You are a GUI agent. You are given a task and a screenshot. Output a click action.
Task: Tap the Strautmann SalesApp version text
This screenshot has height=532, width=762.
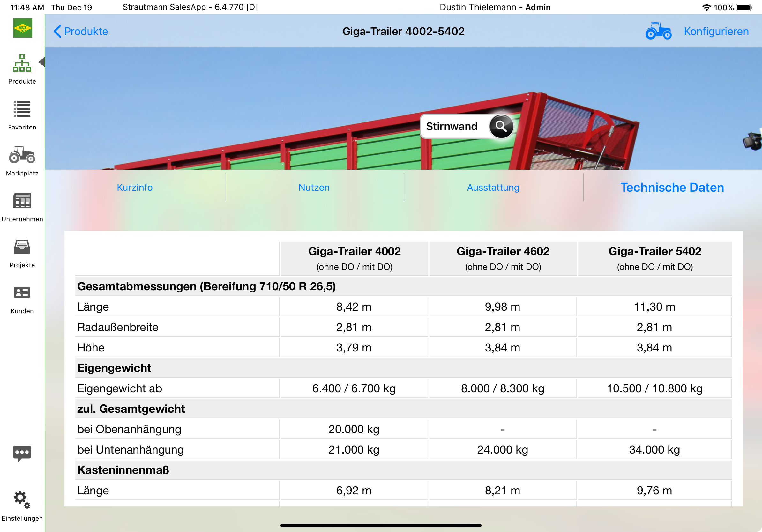190,7
